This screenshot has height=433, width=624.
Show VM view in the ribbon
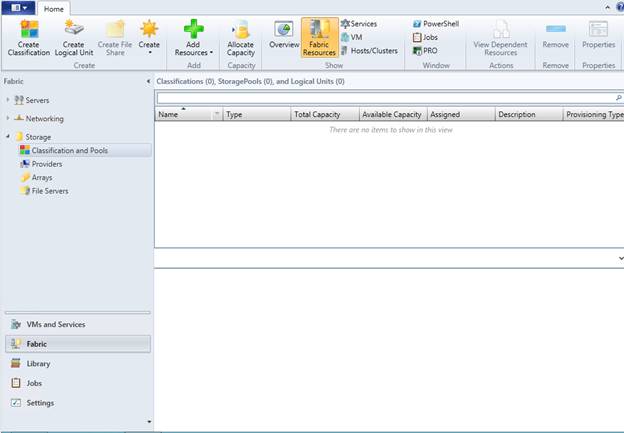coord(352,37)
